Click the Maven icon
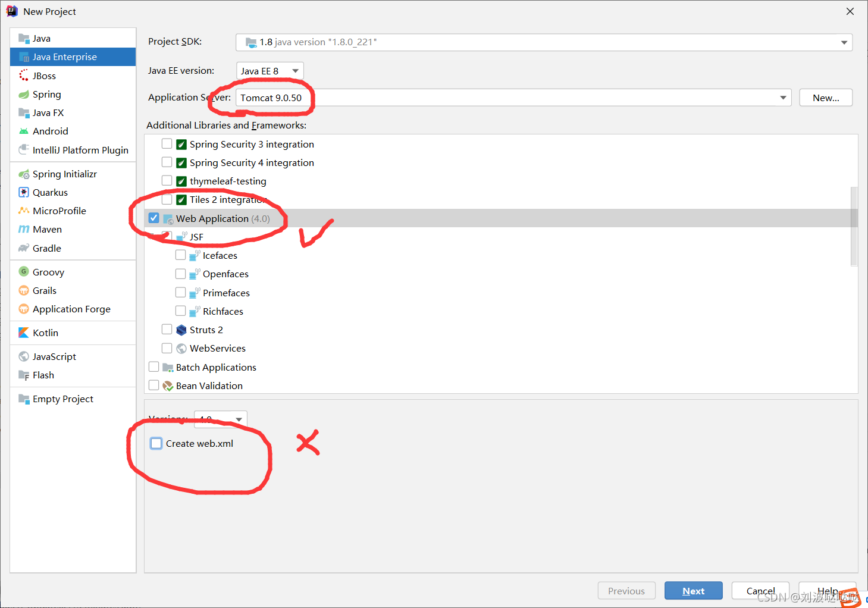This screenshot has height=608, width=868. tap(24, 230)
